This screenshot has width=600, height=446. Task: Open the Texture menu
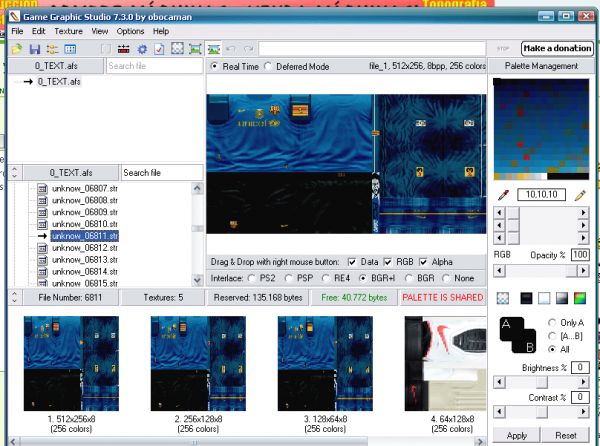[x=68, y=31]
